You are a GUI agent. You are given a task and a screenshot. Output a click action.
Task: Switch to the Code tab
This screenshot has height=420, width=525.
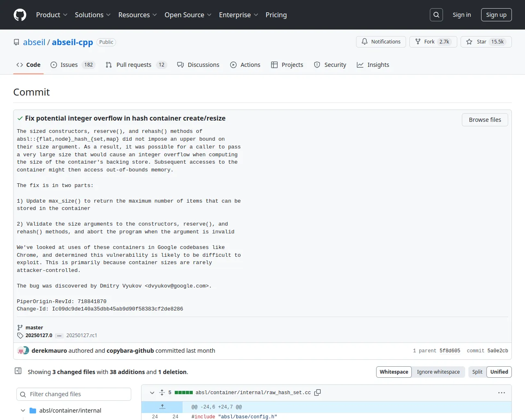28,65
